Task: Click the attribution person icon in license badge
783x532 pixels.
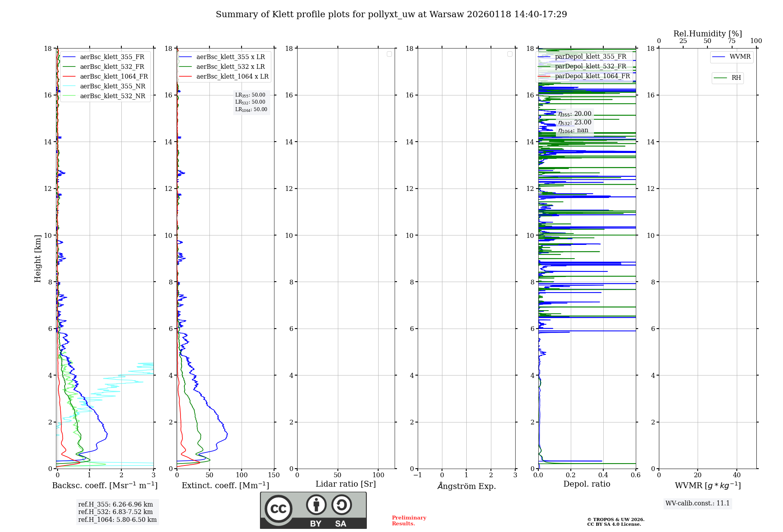Action: (316, 505)
